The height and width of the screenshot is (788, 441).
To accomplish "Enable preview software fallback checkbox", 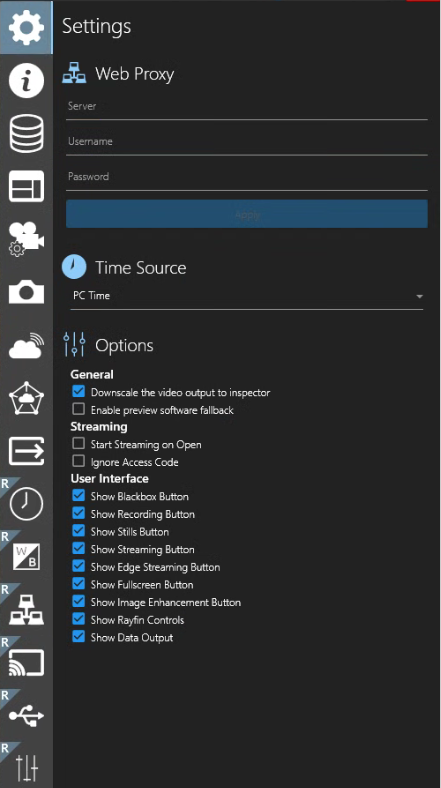I will click(x=78, y=409).
